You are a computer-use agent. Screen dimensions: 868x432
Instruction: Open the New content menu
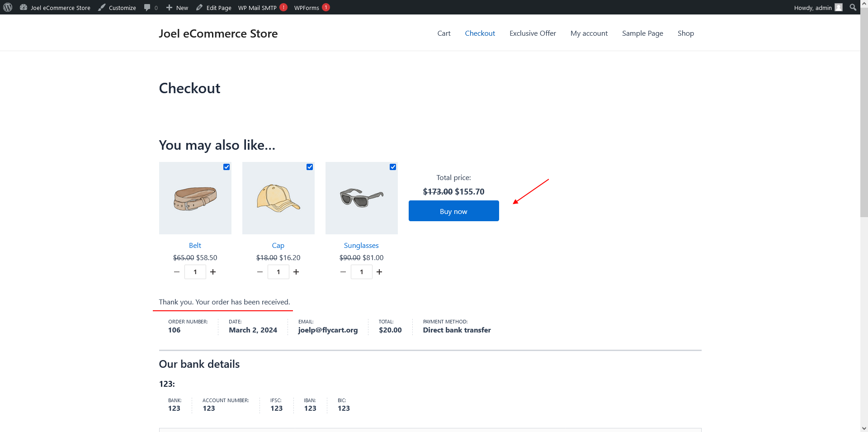coord(177,8)
